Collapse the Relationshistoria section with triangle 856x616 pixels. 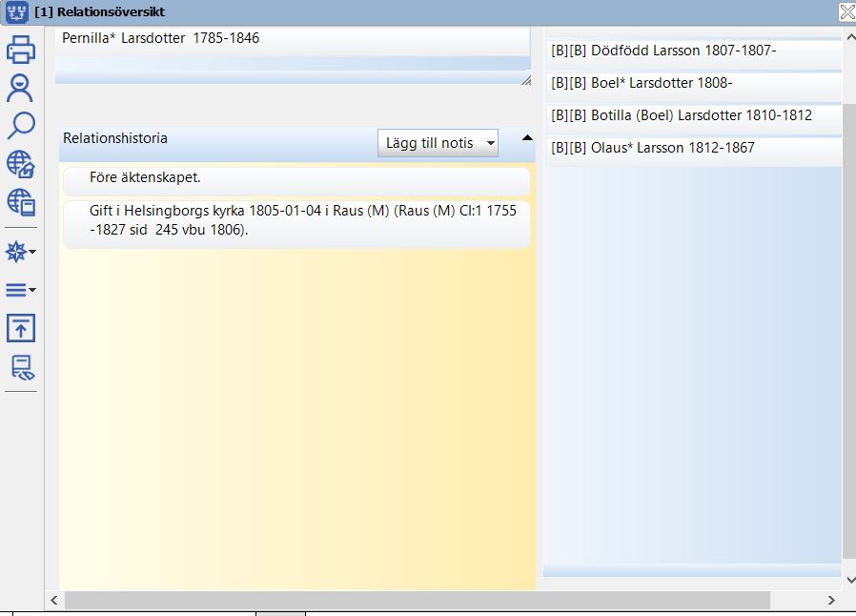[527, 137]
